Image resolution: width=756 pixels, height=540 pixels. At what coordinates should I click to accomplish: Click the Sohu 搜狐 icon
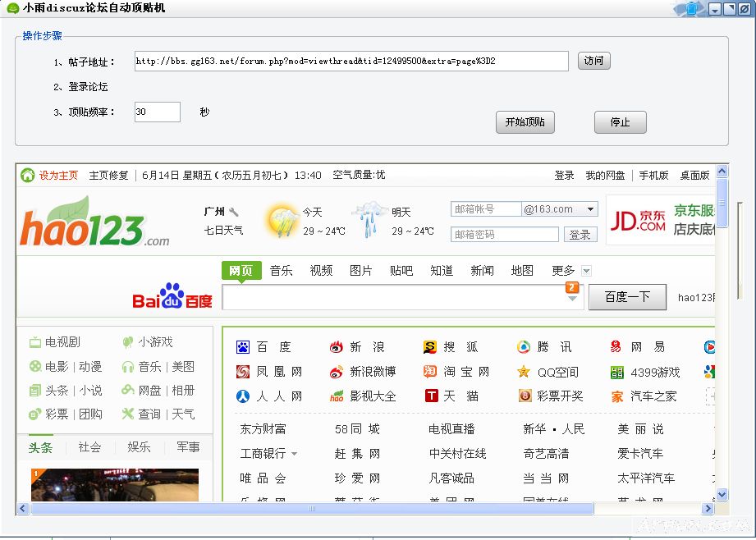[430, 346]
